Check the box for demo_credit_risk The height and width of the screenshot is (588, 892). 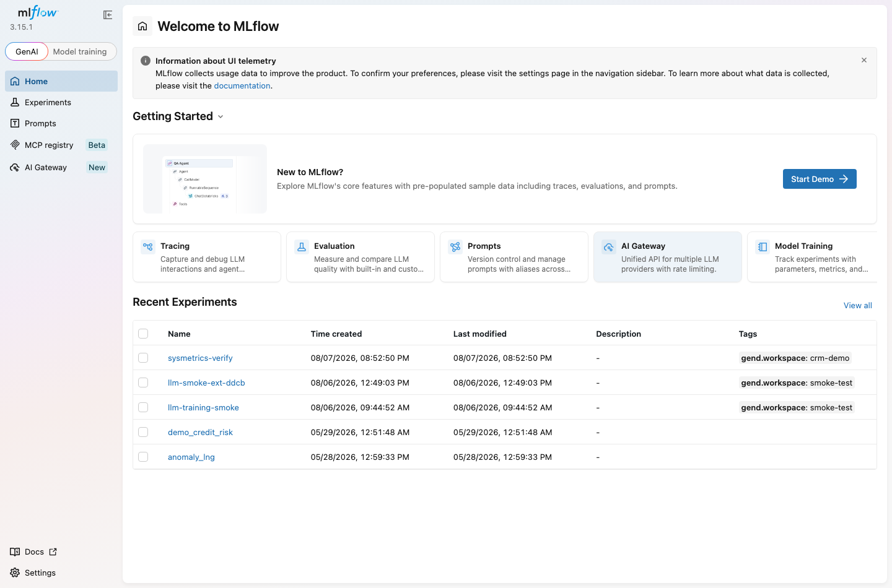(x=143, y=432)
